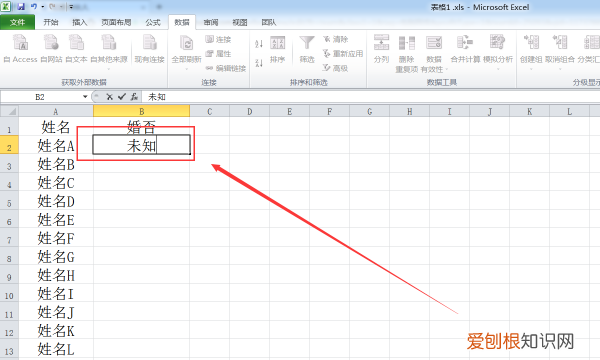Open the File (文件) tab
The width and height of the screenshot is (600, 360).
tap(18, 22)
